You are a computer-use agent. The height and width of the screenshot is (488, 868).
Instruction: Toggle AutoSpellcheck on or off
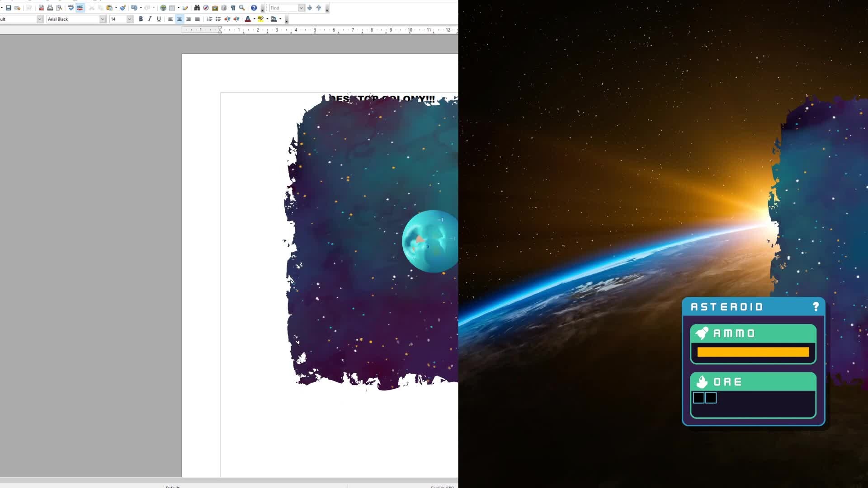[x=80, y=8]
